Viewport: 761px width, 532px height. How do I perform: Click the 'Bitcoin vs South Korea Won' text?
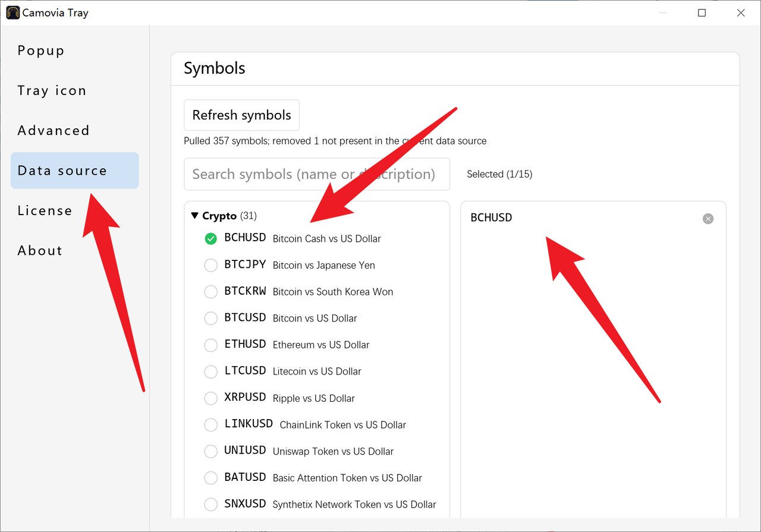(333, 292)
